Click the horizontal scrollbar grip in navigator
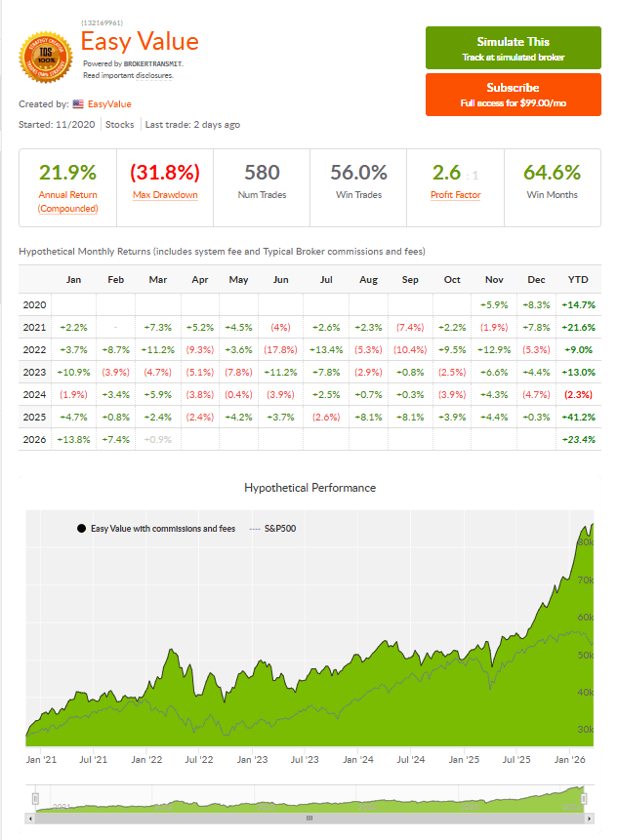Image resolution: width=618 pixels, height=840 pixels. tap(309, 818)
